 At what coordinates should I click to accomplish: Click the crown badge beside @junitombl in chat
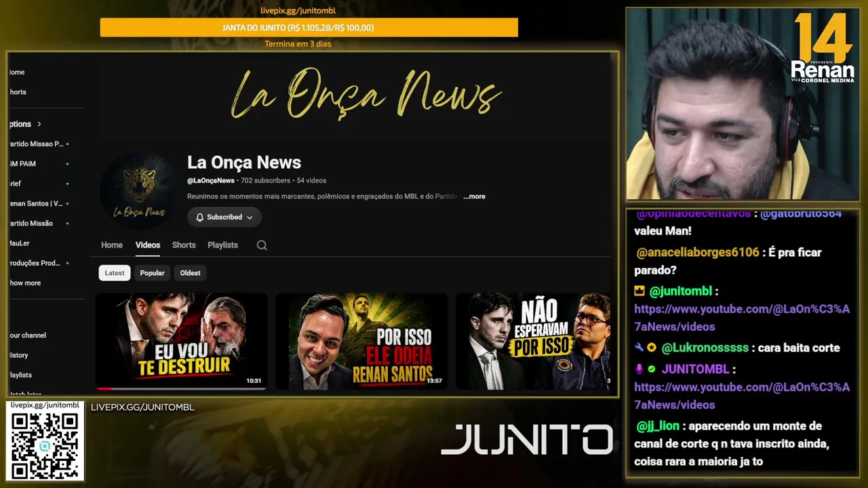coord(639,291)
